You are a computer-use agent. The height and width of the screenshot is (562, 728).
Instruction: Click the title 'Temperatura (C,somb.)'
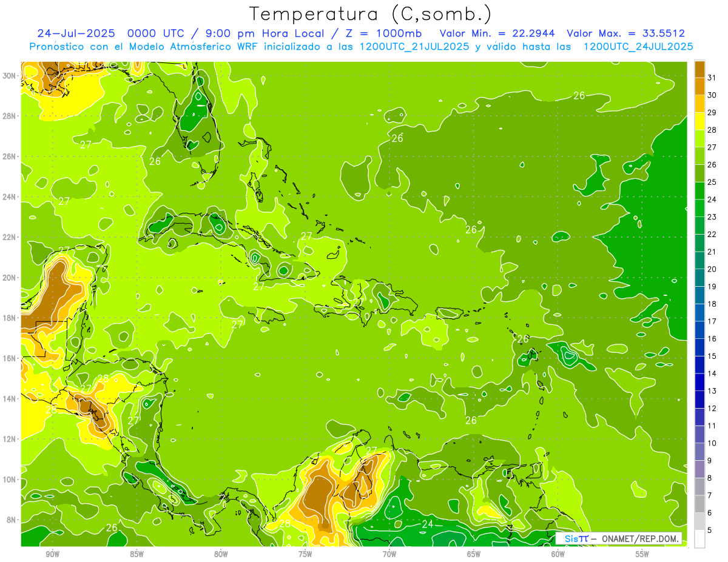click(371, 14)
